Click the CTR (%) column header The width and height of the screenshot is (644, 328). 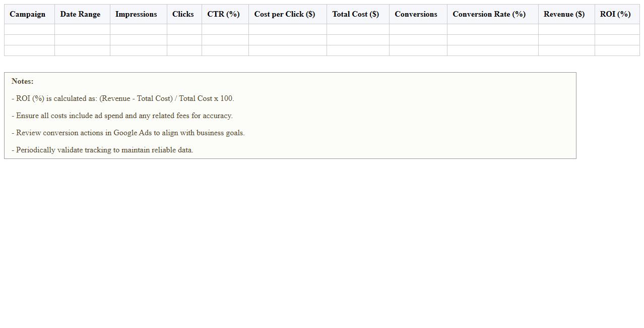(224, 14)
